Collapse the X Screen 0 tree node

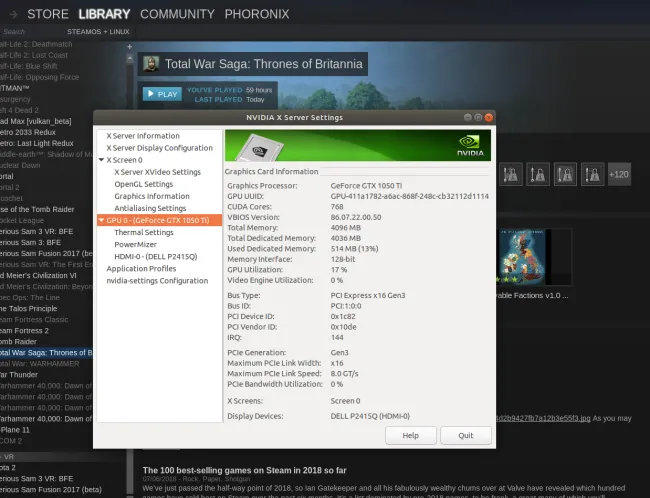pos(101,160)
